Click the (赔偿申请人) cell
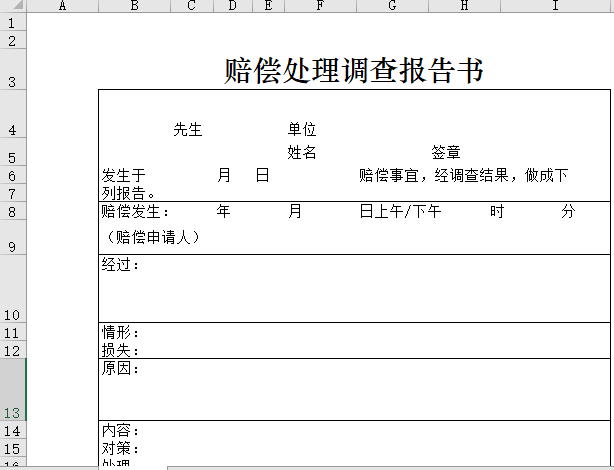Viewport: 614px width, 470px height. pyautogui.click(x=152, y=237)
